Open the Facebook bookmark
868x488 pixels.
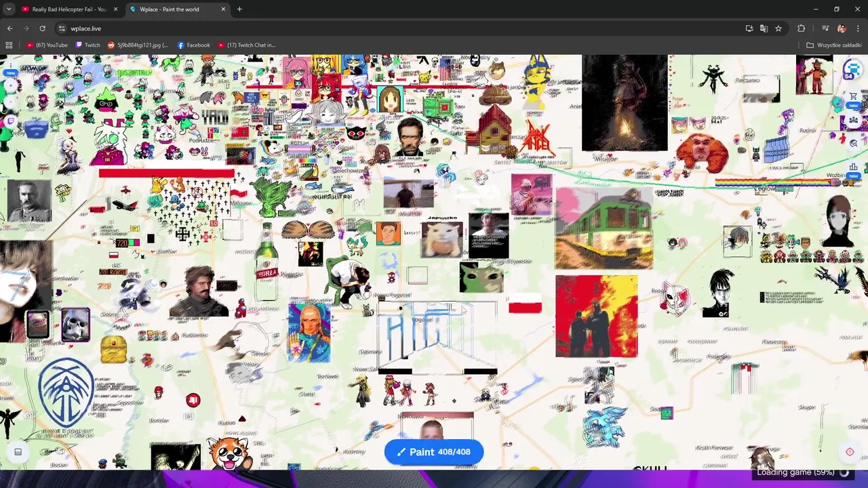click(193, 45)
